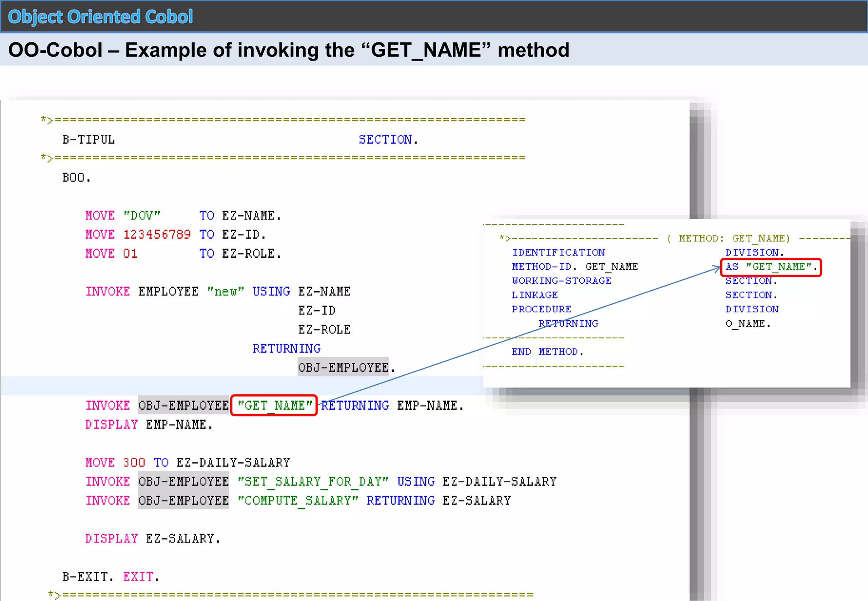The width and height of the screenshot is (868, 601).
Task: Click the pink 'EXIT.' keyword
Action: coord(141,576)
